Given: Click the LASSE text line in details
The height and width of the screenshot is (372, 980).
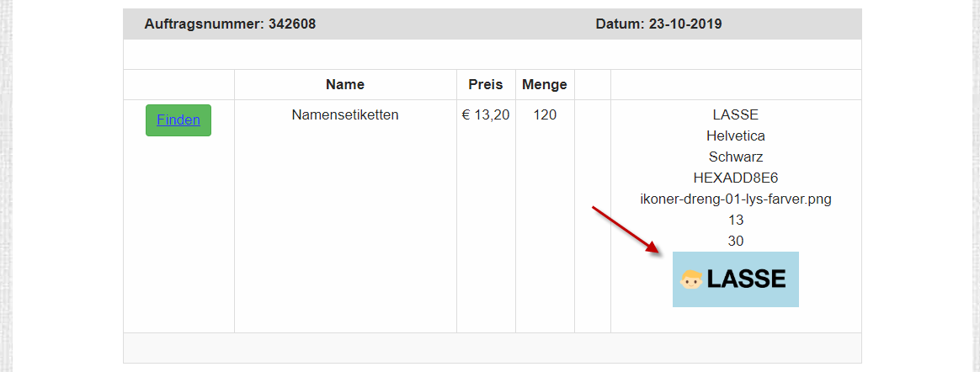Looking at the screenshot, I should [736, 115].
